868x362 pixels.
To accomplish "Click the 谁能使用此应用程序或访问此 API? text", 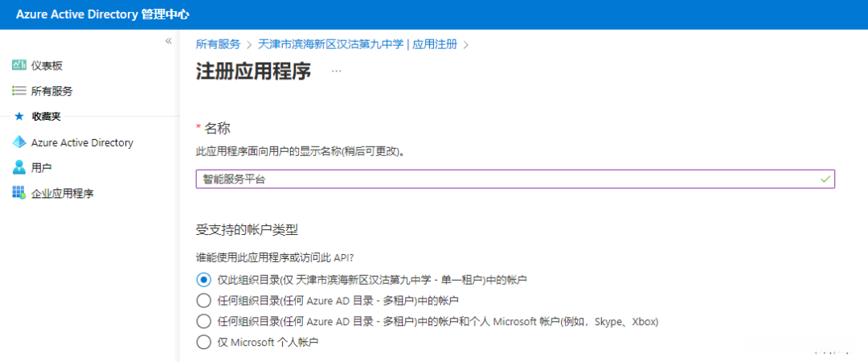I will click(275, 257).
